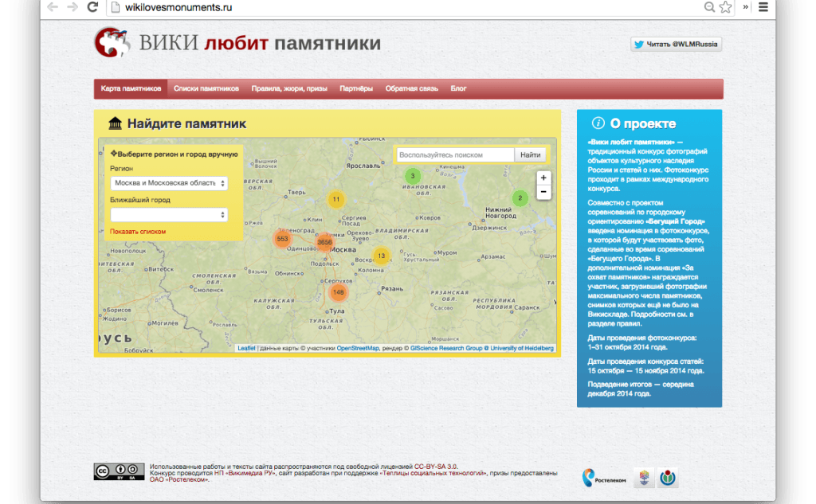Click the Rostelecom sponsor logo

tap(603, 478)
